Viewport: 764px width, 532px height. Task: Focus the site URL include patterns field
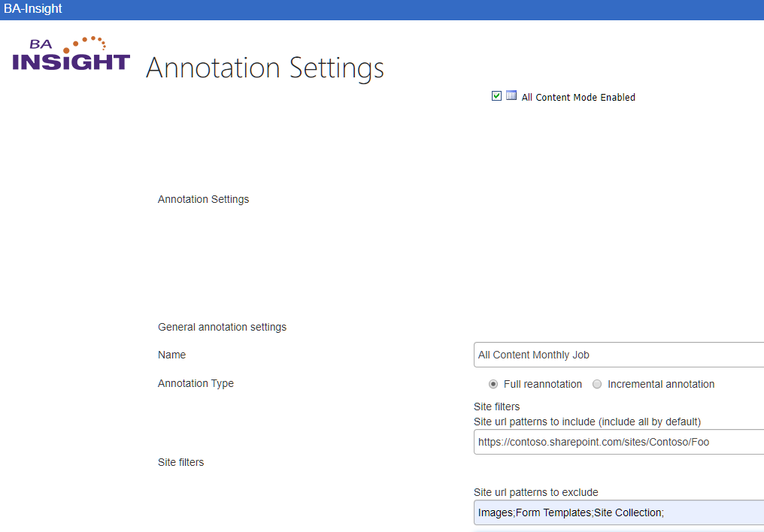(x=618, y=442)
